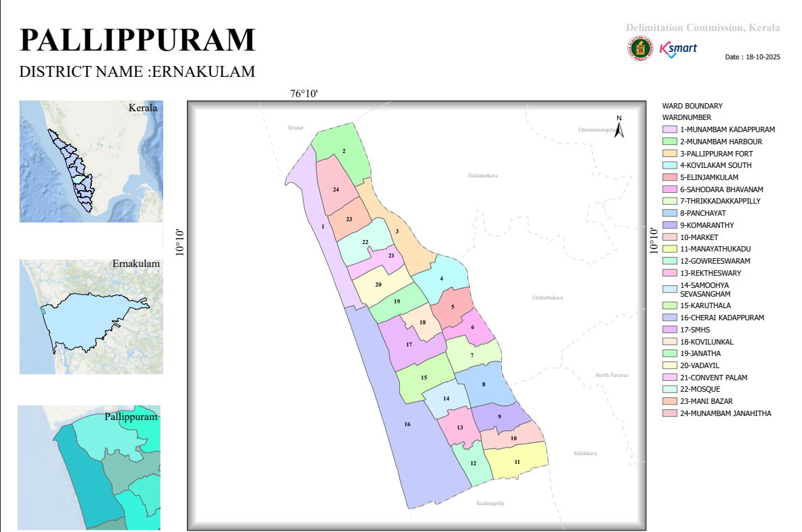Click ward 16 on the map

coord(407,425)
